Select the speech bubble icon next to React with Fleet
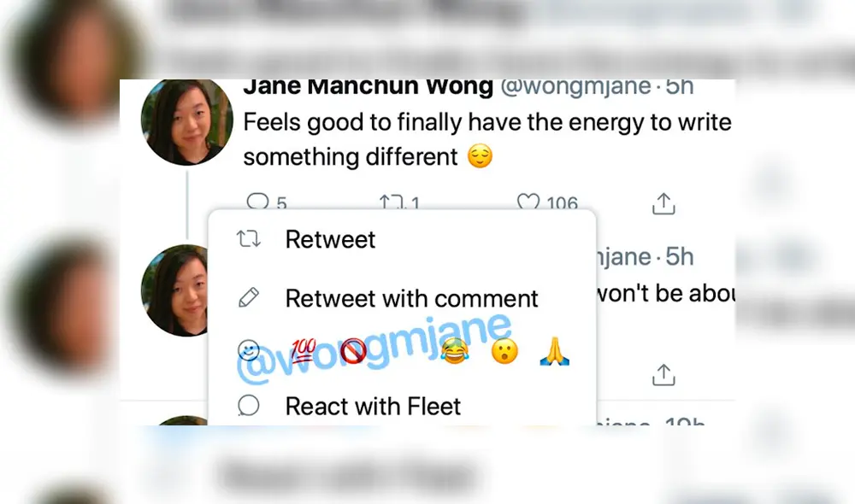This screenshot has width=855, height=504. (x=248, y=405)
